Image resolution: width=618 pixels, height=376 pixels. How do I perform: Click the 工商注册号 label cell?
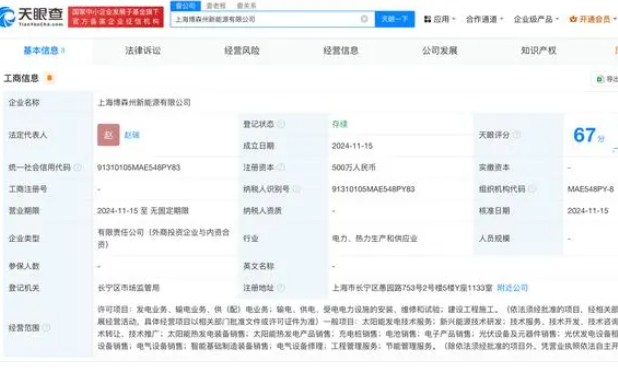click(x=28, y=189)
